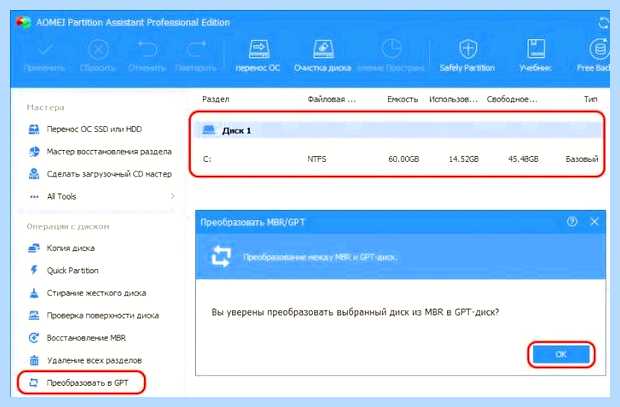Screen dimensions: 620x407
Task: Click the 14.52GB used space value
Action: (463, 159)
